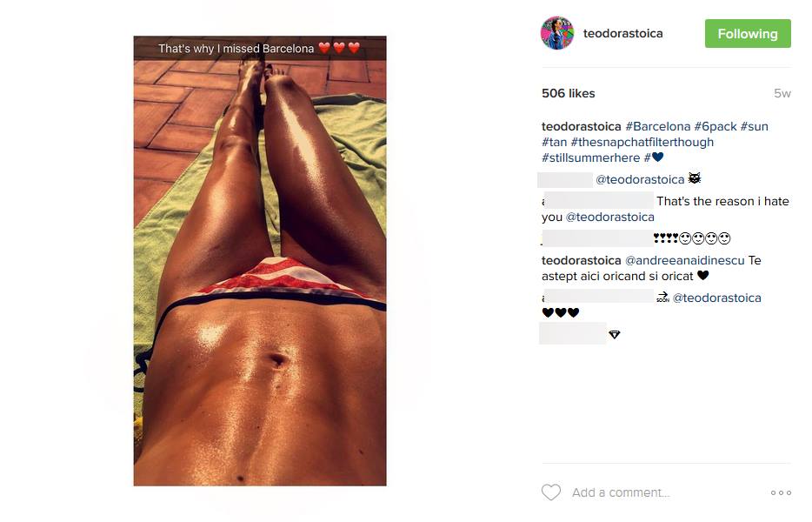Click the teodorastoica username in header
Viewport: 812px width, 522px height.
[623, 33]
